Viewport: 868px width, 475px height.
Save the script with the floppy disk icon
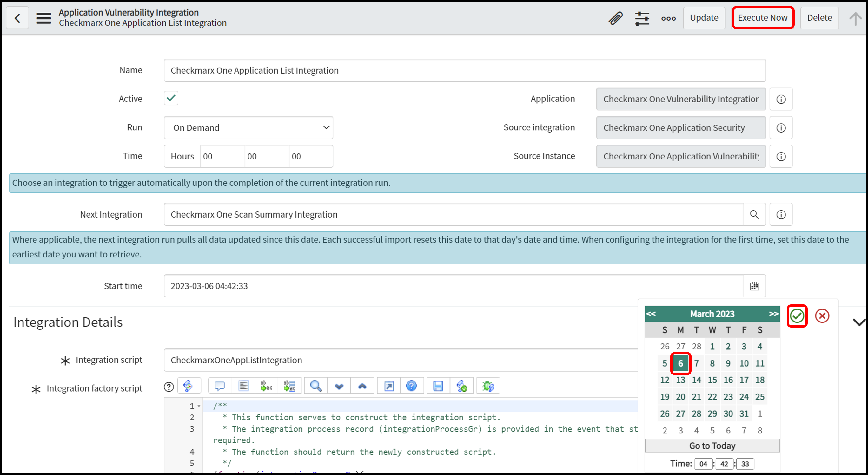click(438, 386)
